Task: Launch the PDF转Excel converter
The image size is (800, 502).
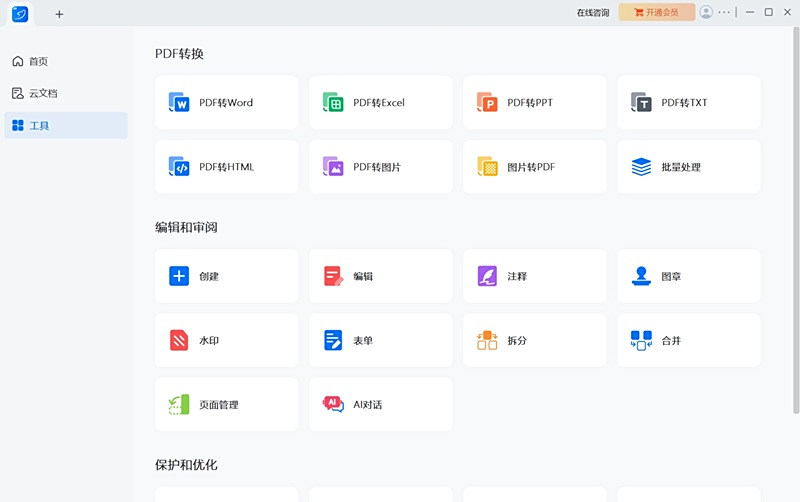Action: pyautogui.click(x=380, y=103)
